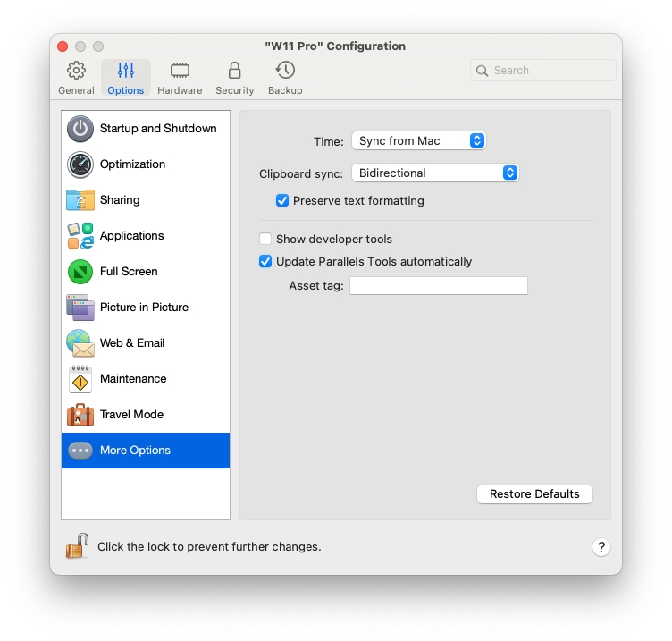This screenshot has height=641, width=672.
Task: Open the Time sync dropdown
Action: (x=418, y=141)
